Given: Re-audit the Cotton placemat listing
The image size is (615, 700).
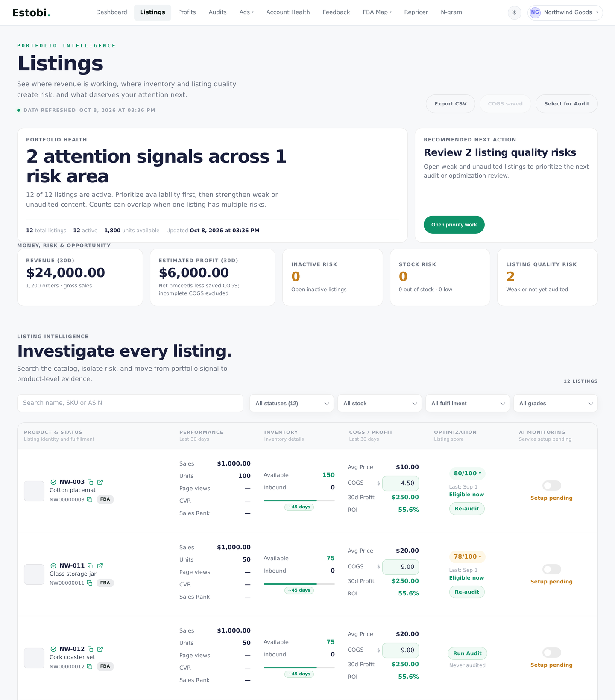Looking at the screenshot, I should [467, 509].
